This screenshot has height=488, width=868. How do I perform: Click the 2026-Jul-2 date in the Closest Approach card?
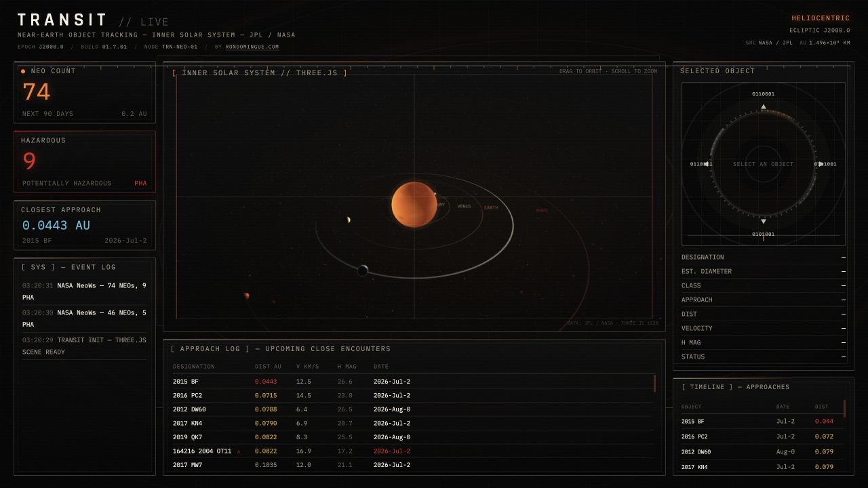[x=125, y=241]
